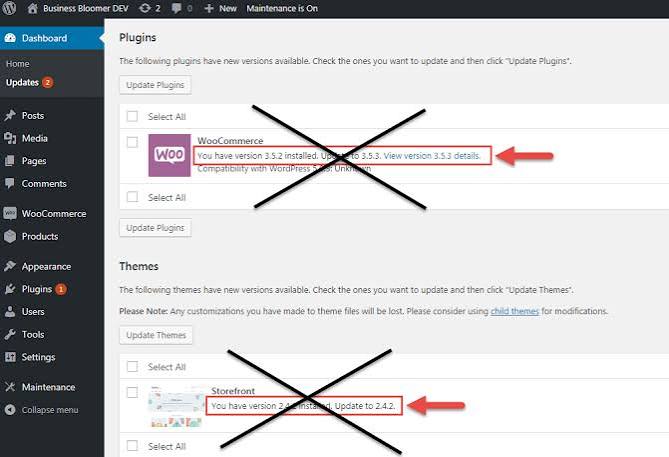This screenshot has width=669, height=457.
Task: Click the Updates count badge 2 in sidebar
Action: (47, 82)
